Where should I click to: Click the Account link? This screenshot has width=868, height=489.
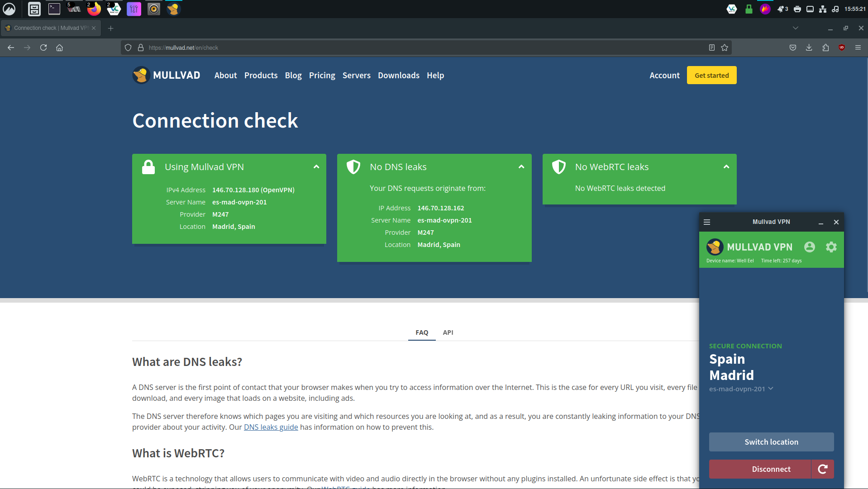tap(664, 76)
